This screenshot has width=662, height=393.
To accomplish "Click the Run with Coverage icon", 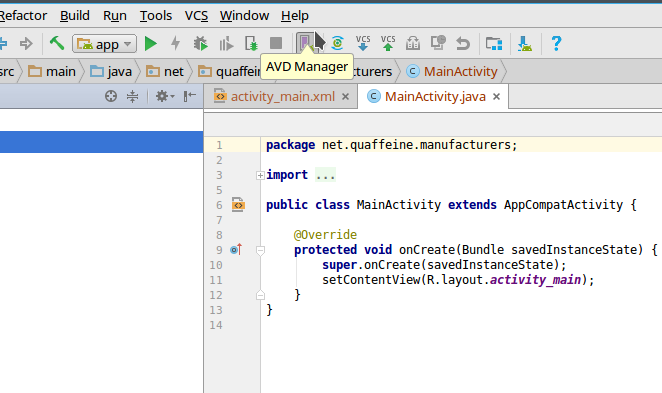I will click(x=226, y=43).
